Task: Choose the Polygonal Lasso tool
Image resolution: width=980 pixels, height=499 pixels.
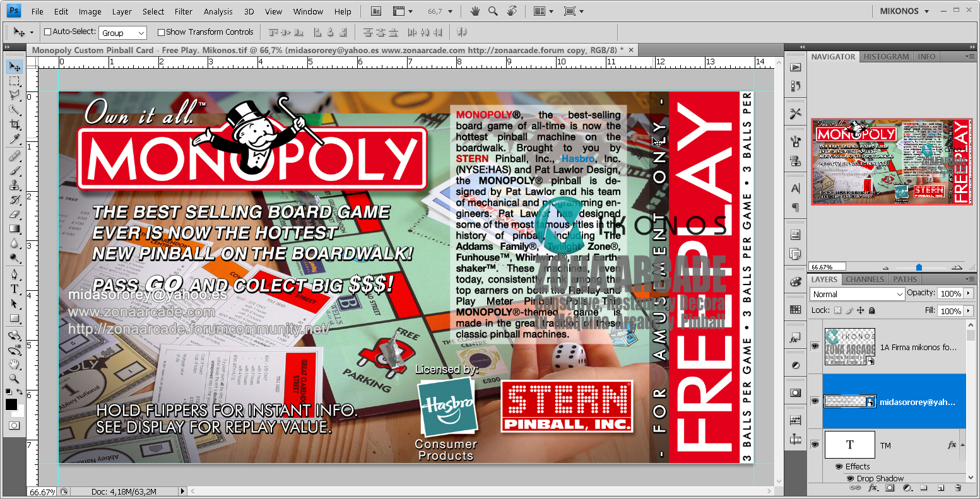Action: tap(15, 95)
